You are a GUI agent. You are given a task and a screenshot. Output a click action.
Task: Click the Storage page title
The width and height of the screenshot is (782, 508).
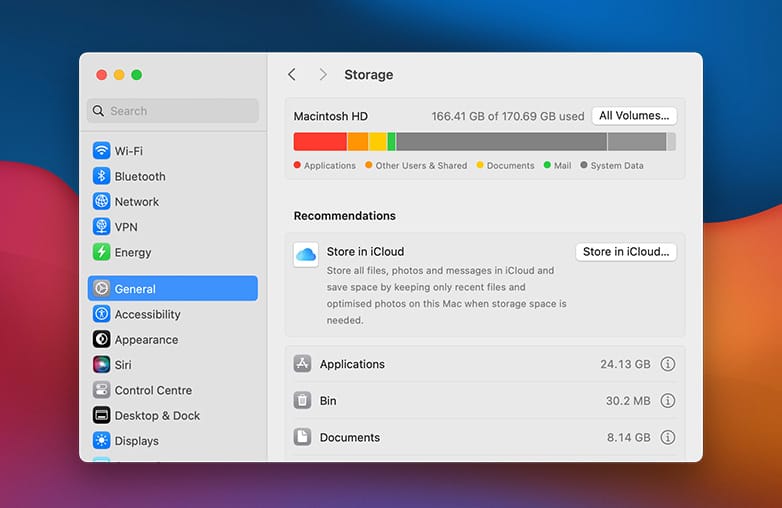pyautogui.click(x=369, y=75)
